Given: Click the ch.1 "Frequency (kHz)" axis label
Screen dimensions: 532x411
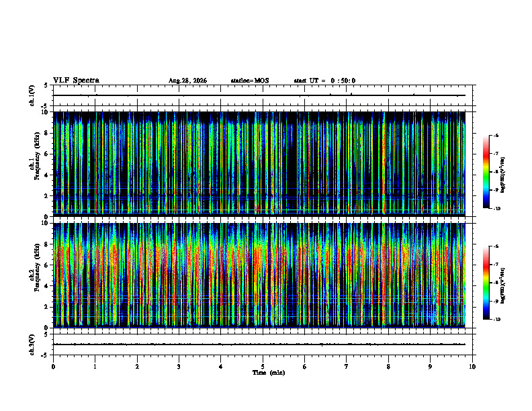Looking at the screenshot, I should click(37, 161).
